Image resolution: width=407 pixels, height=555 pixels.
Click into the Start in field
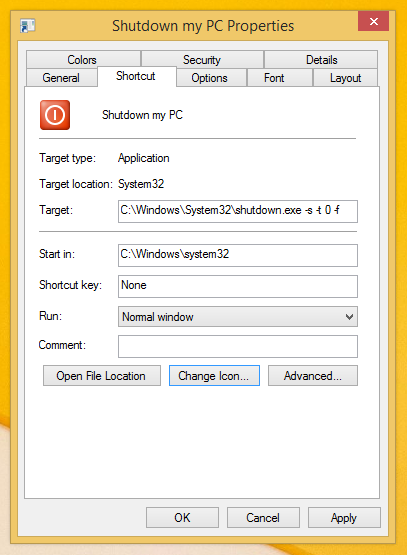pos(238,255)
